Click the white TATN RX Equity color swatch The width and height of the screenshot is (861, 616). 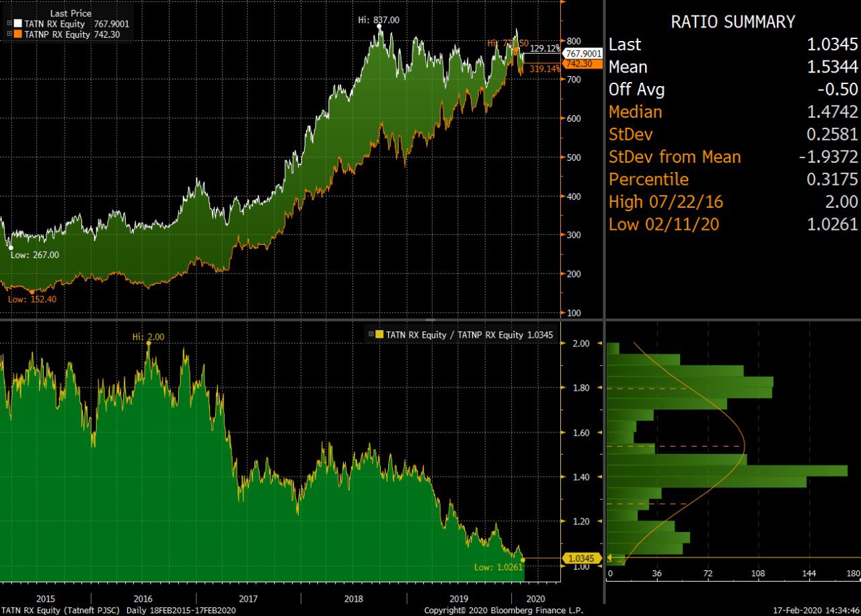pos(18,24)
